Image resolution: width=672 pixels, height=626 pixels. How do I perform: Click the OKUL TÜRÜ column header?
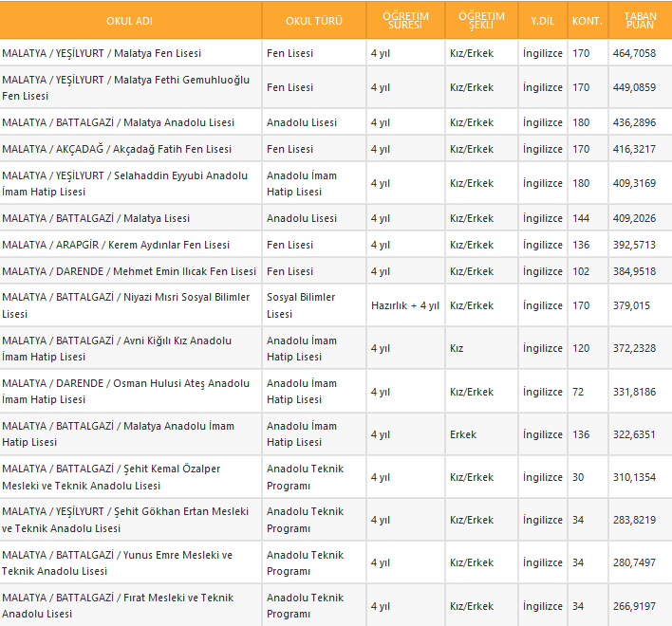tap(313, 21)
